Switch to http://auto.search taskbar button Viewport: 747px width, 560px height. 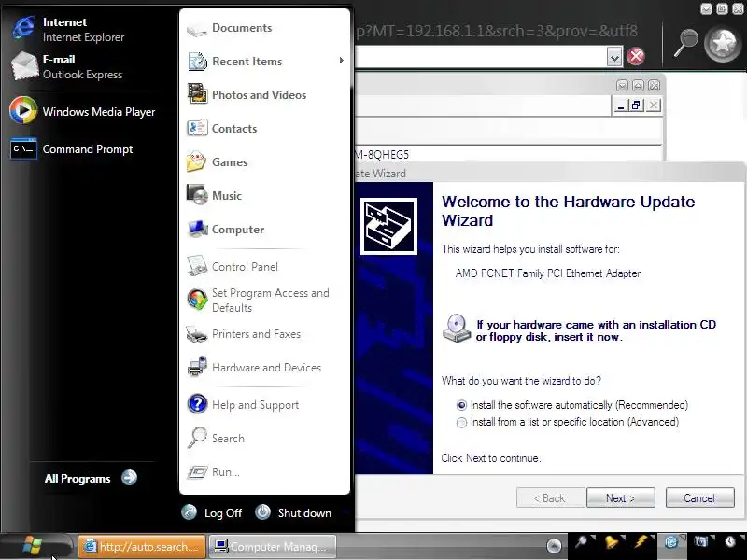click(x=142, y=546)
